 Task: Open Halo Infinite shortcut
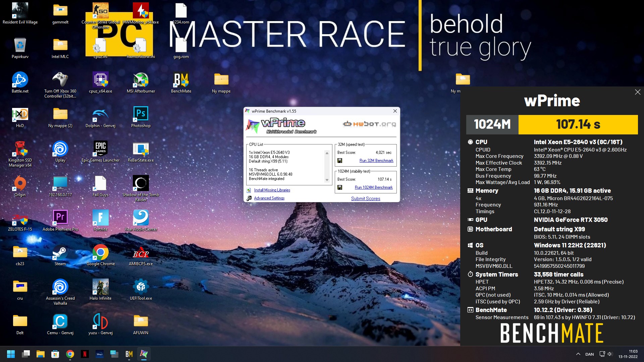tap(101, 290)
